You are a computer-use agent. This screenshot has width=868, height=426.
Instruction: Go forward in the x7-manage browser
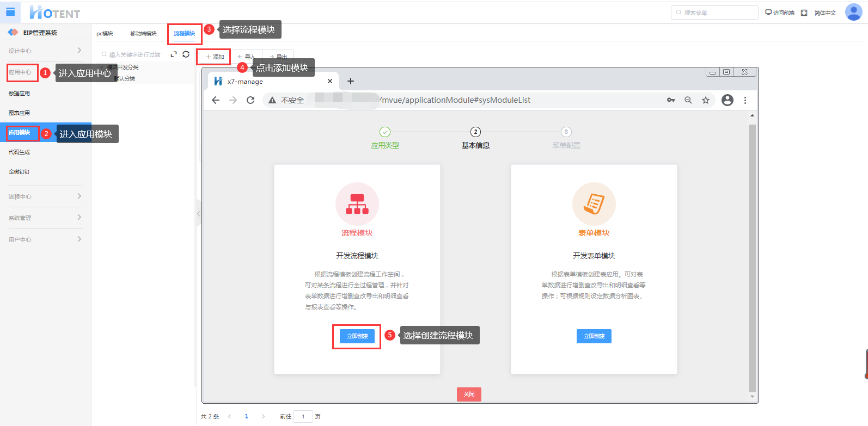coord(233,100)
